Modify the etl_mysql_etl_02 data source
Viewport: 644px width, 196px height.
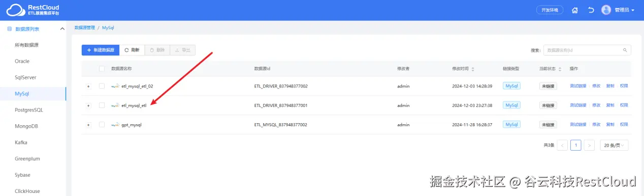click(596, 86)
